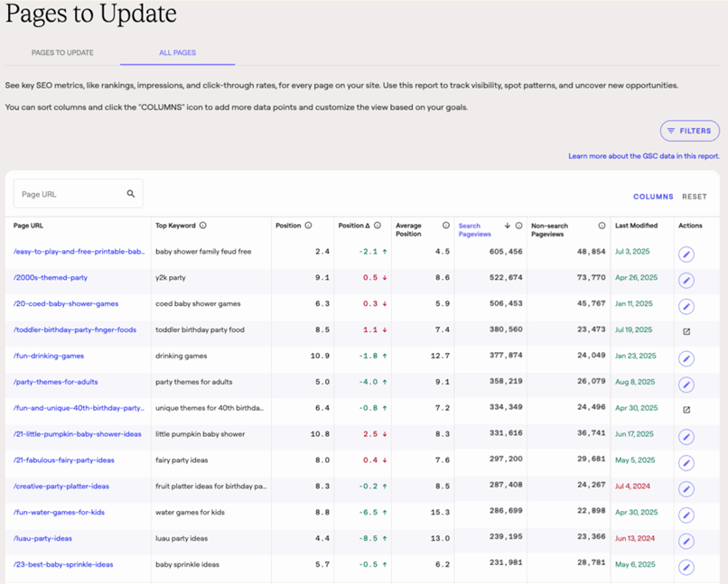728x584 pixels.
Task: Open the info icon next to Non-search Pageviews
Action: tap(602, 226)
